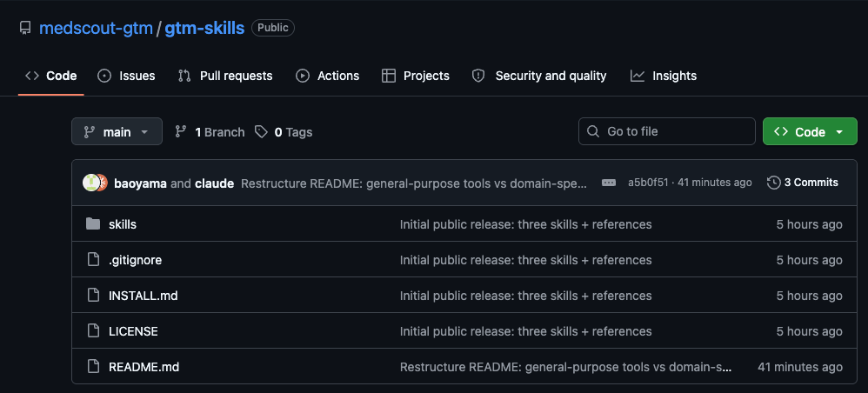Click the Code tab brackets icon
The height and width of the screenshot is (393, 868).
[32, 76]
